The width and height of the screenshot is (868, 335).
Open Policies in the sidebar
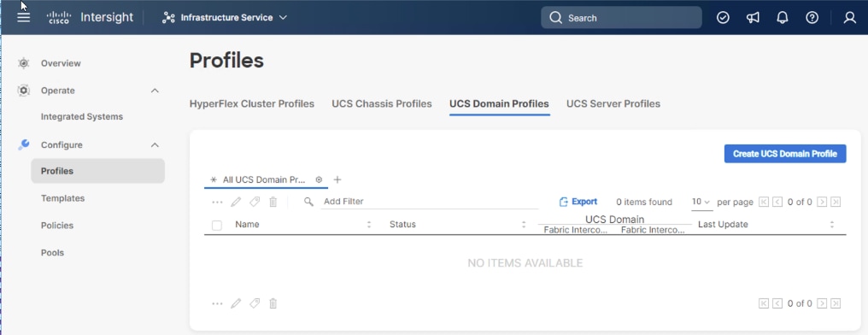57,226
